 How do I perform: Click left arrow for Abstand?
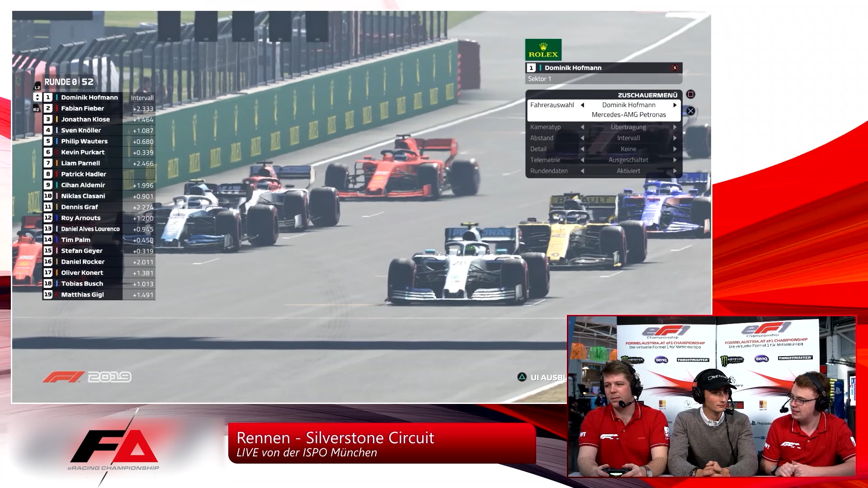click(x=582, y=138)
